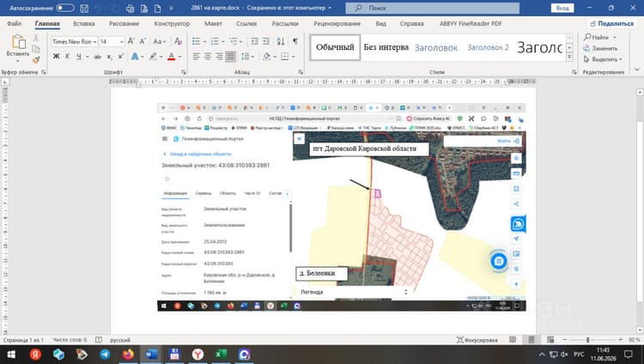Open the Вставка ribbon tab
Viewport: 644px width, 364px height.
pyautogui.click(x=84, y=24)
